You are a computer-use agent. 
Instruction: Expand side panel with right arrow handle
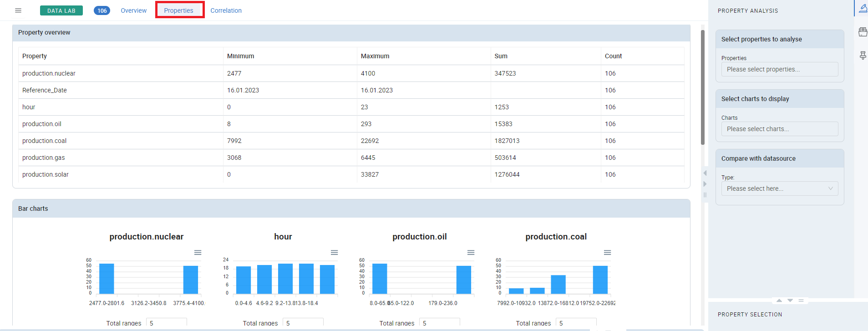click(705, 184)
